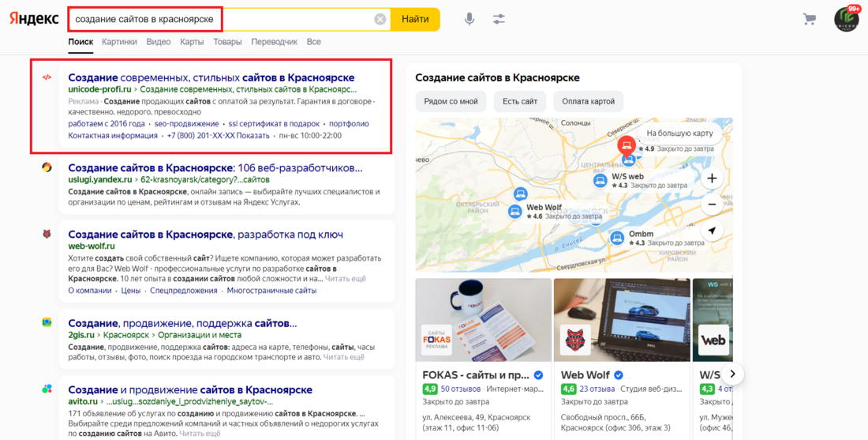Open На большую карту

pyautogui.click(x=679, y=134)
